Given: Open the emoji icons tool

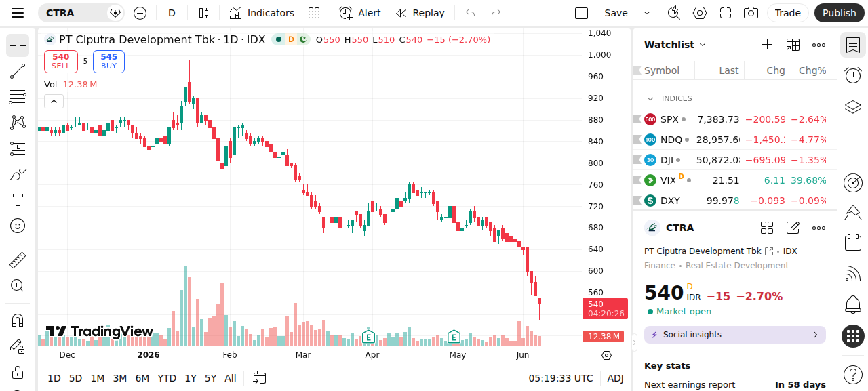Looking at the screenshot, I should 18,226.
